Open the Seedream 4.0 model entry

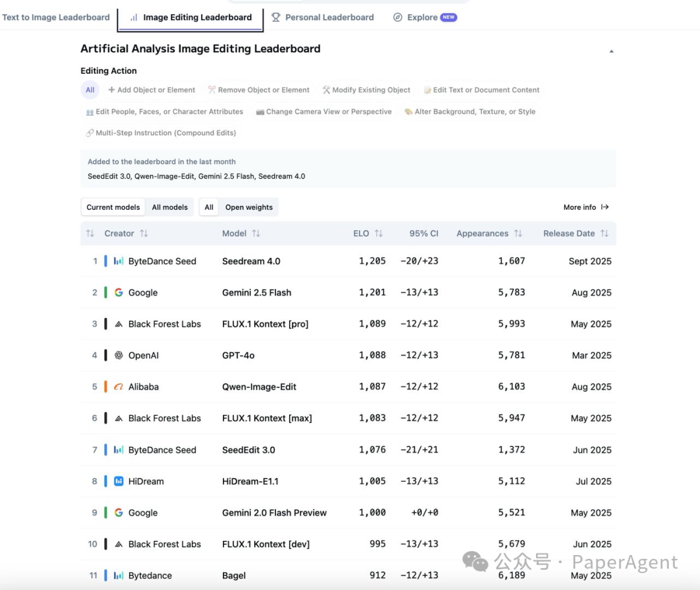251,262
